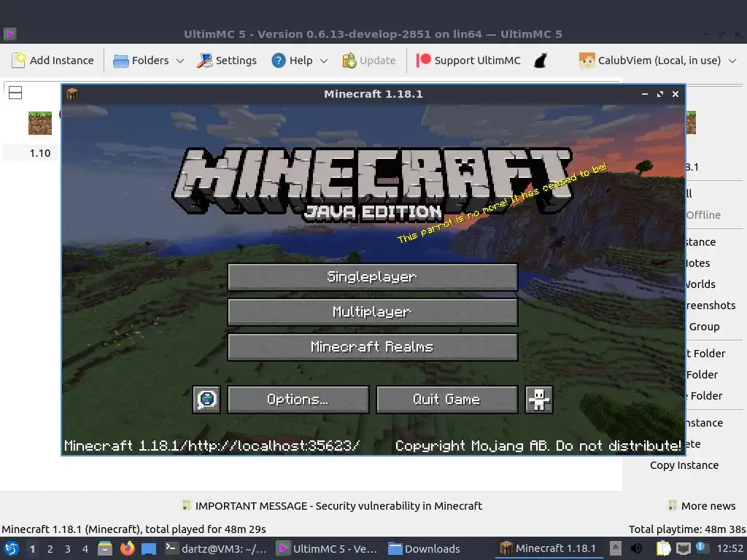This screenshot has width=747, height=560.
Task: Select the 1.10 instance grass block
Action: tap(40, 123)
